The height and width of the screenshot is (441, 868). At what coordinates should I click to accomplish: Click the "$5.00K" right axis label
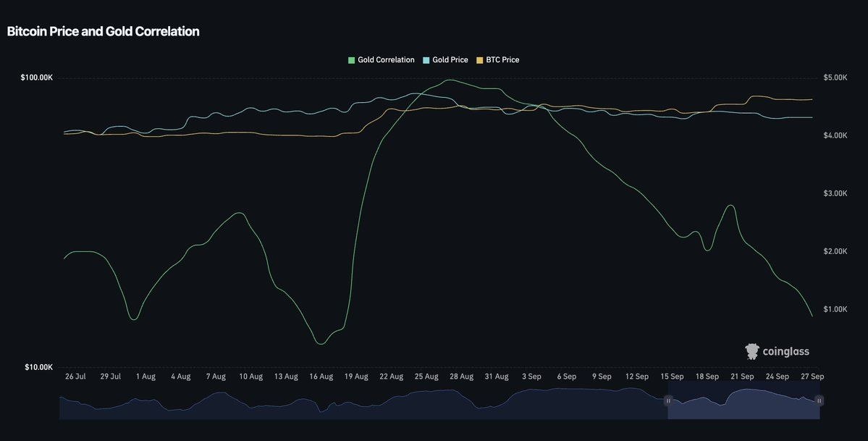[835, 77]
